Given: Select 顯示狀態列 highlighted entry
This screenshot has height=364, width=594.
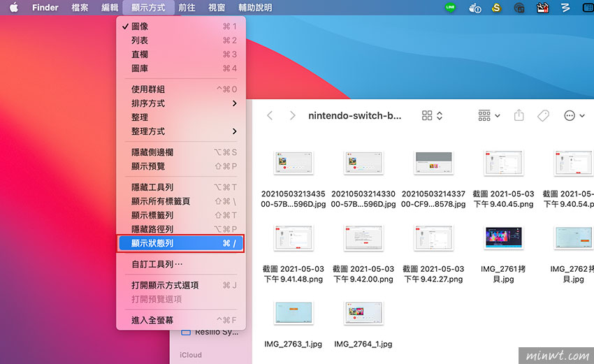Looking at the screenshot, I should tap(181, 243).
